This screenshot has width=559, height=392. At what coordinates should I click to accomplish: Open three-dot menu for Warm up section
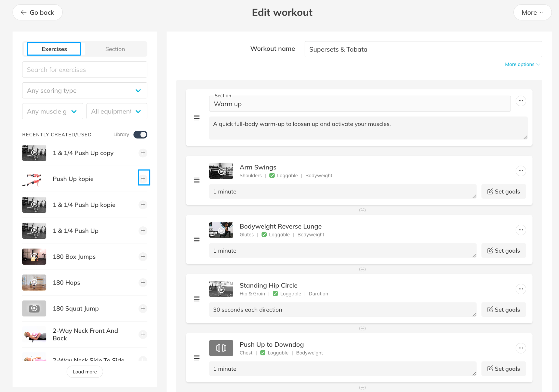[x=521, y=101]
